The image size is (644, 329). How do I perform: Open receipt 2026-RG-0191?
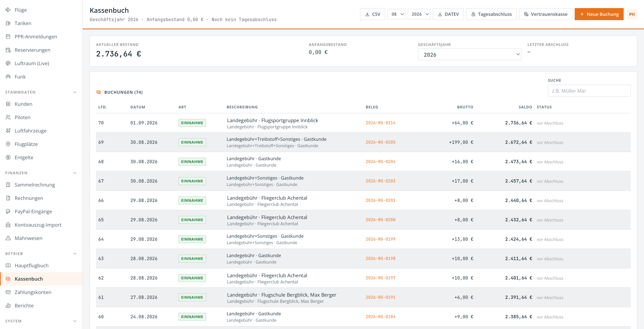pyautogui.click(x=381, y=297)
